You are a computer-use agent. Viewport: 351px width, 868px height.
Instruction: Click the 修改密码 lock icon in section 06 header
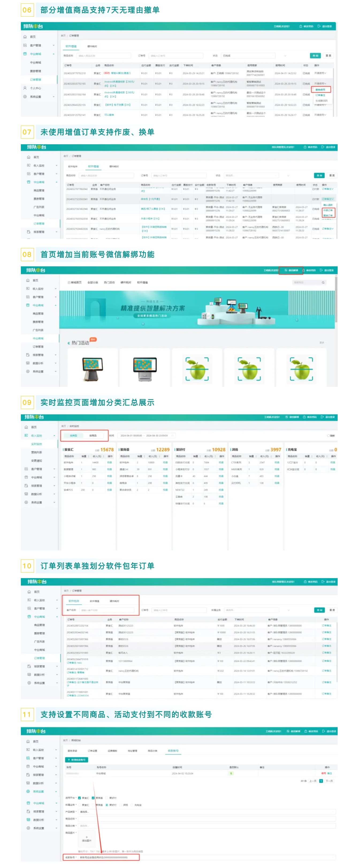[300, 26]
